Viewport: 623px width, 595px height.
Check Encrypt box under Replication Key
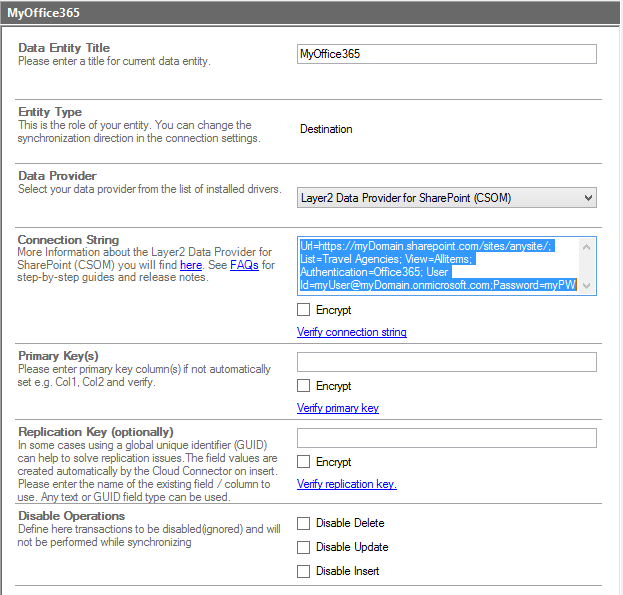pyautogui.click(x=304, y=462)
